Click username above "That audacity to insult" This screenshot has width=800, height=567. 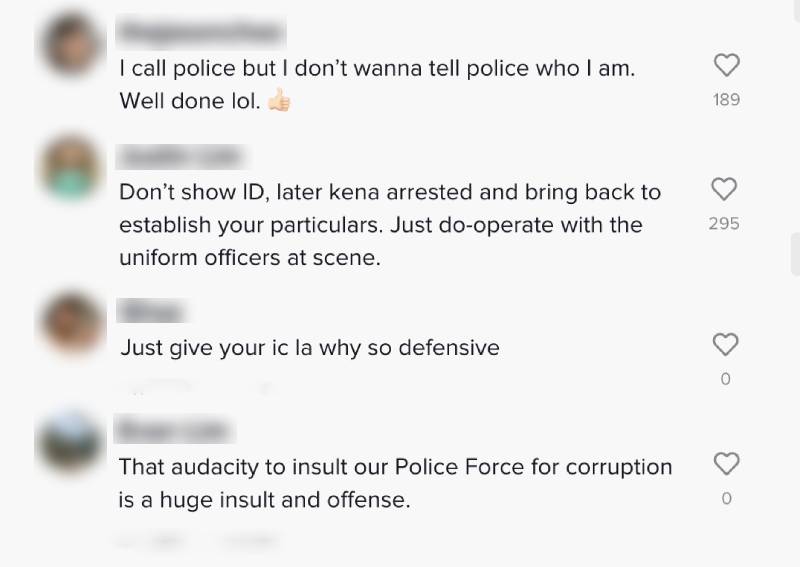click(175, 432)
